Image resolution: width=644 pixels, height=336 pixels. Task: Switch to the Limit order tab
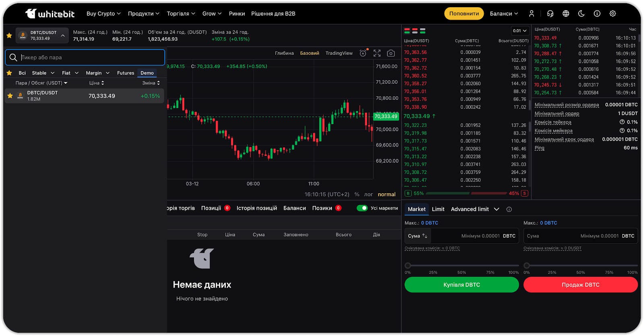coord(438,209)
